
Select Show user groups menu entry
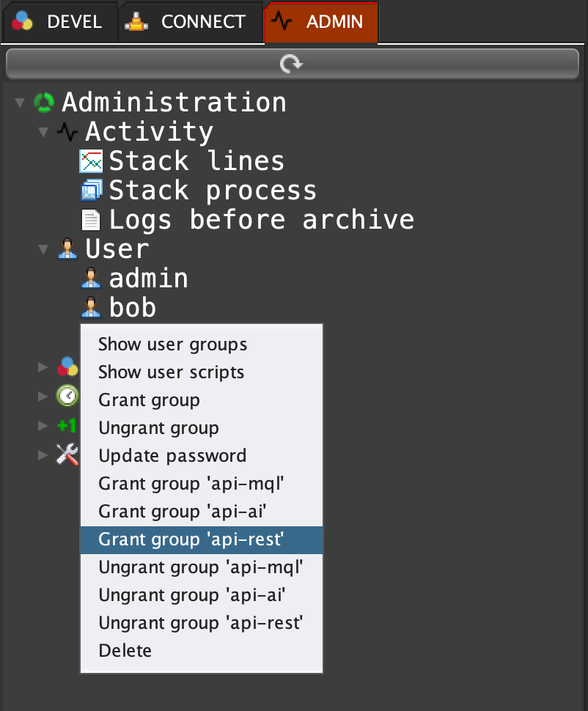[x=172, y=345]
